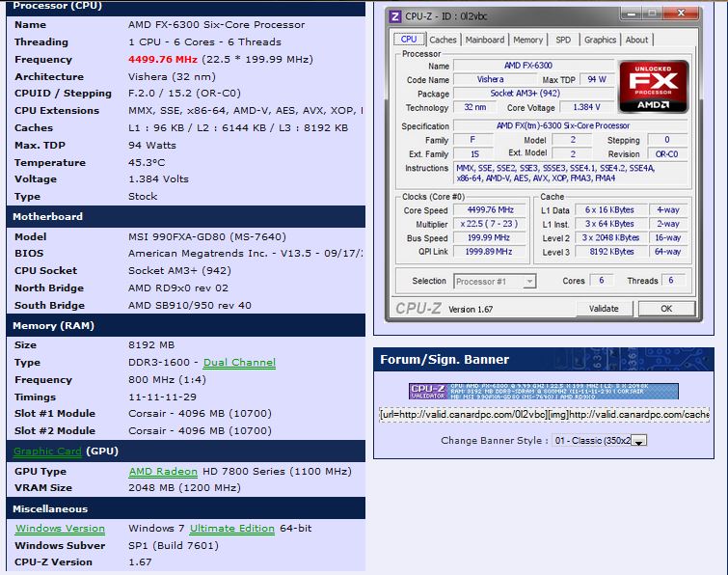Click the Core Voltage 1.384 V field
This screenshot has width=728, height=575.
click(x=586, y=107)
